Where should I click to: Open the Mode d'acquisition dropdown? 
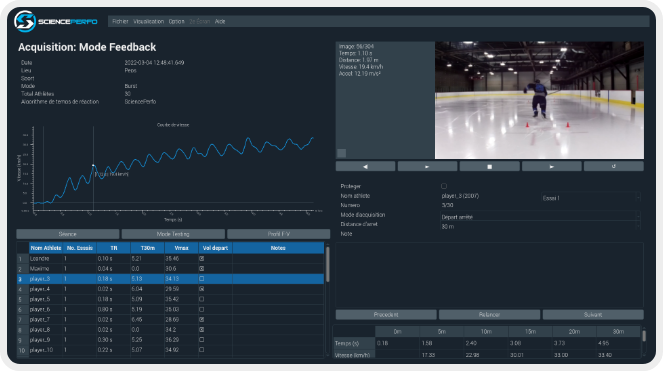point(540,217)
